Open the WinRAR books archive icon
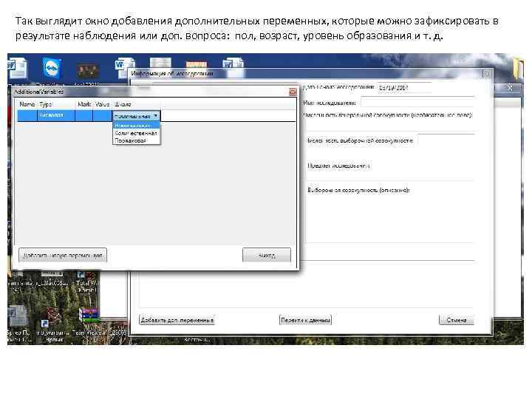Screen dimensions: 532x399 coord(89,315)
